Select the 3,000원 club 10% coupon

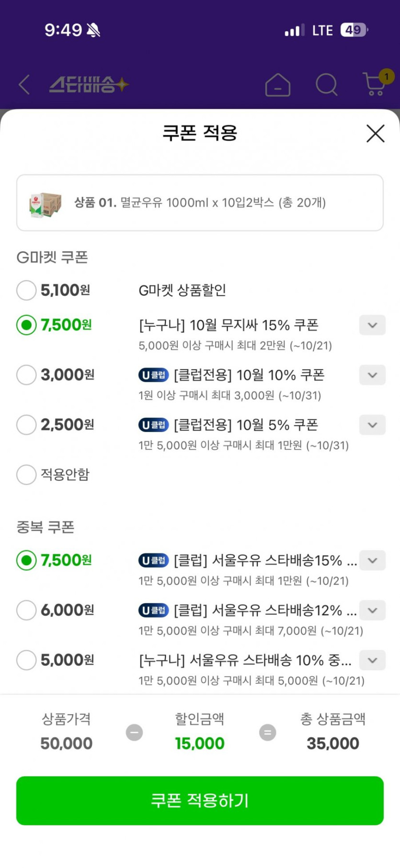(26, 375)
